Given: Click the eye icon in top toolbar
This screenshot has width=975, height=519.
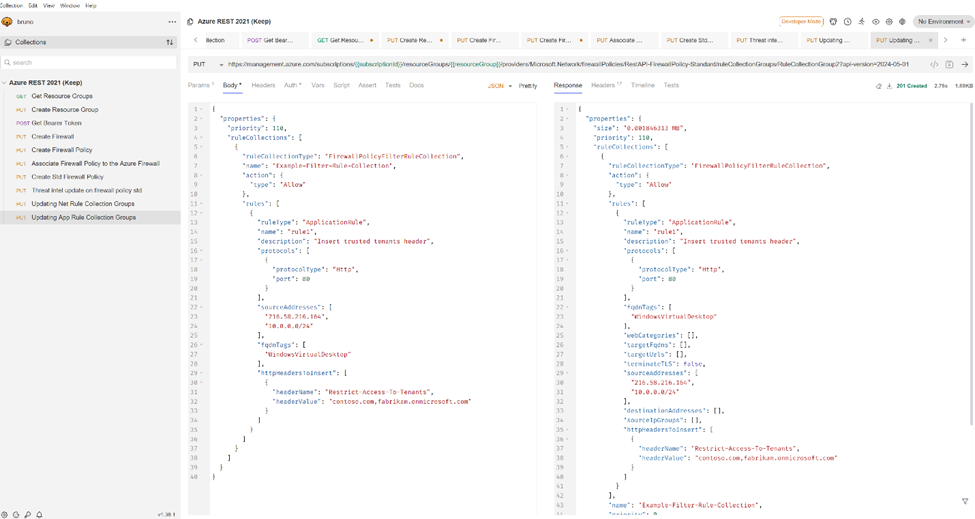Looking at the screenshot, I should point(876,22).
